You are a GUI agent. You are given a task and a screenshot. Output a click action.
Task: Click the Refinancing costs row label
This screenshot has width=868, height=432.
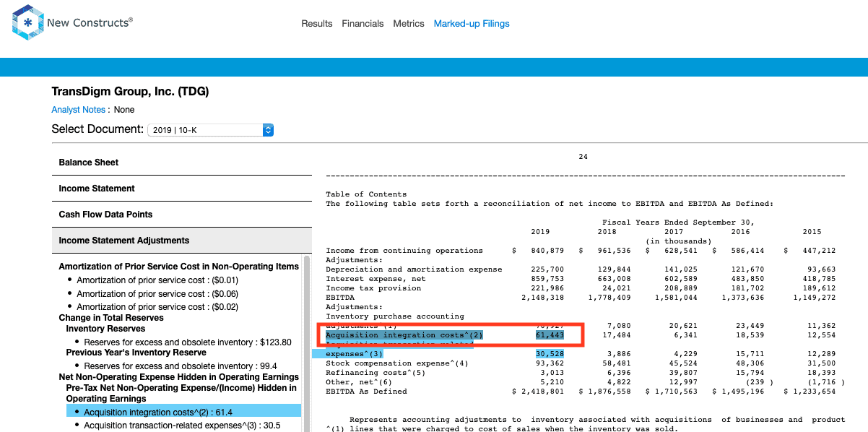coord(376,373)
